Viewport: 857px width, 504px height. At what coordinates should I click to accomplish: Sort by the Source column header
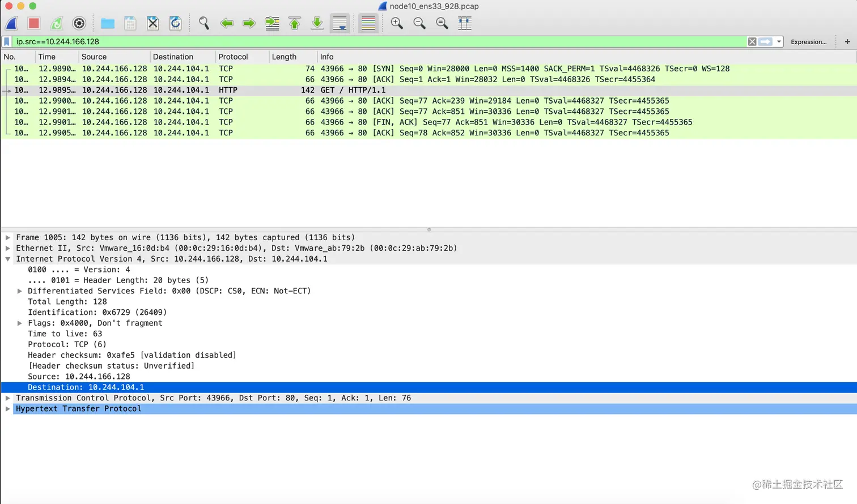[x=114, y=57]
